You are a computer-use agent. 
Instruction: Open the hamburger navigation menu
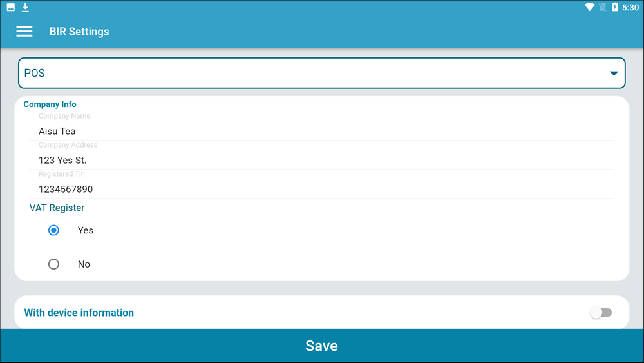(x=24, y=32)
